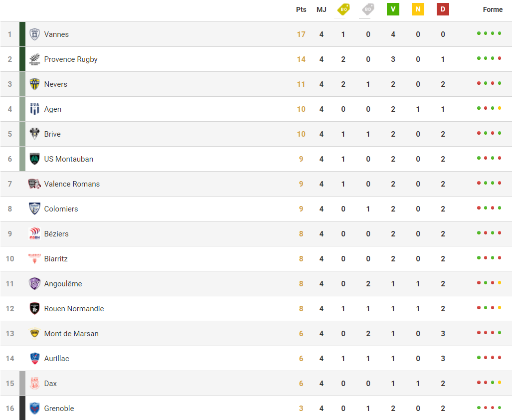This screenshot has width=512, height=420.
Task: Click the Vannes club crest icon
Action: 34,34
